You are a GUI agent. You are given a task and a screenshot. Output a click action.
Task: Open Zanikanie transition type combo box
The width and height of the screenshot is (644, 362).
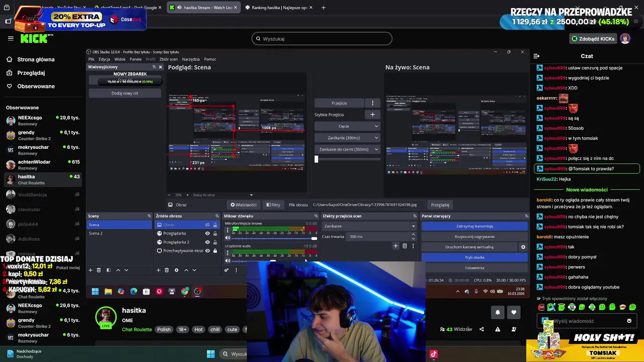pyautogui.click(x=369, y=226)
